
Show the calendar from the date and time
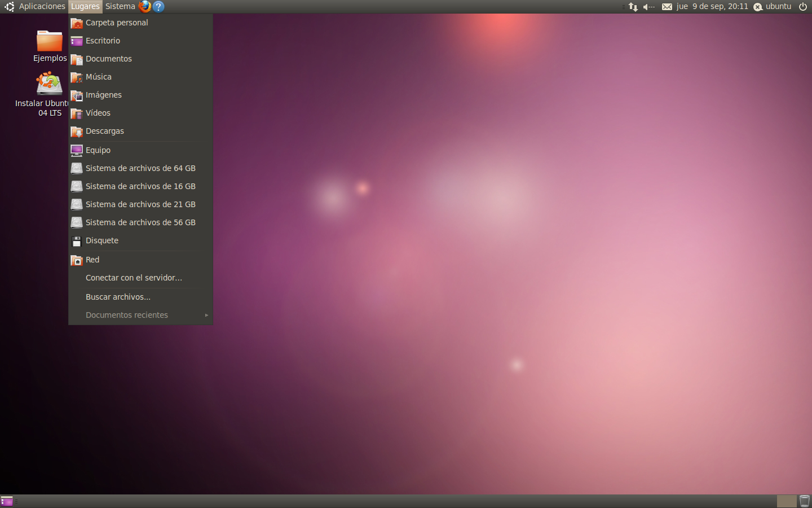[x=712, y=6]
